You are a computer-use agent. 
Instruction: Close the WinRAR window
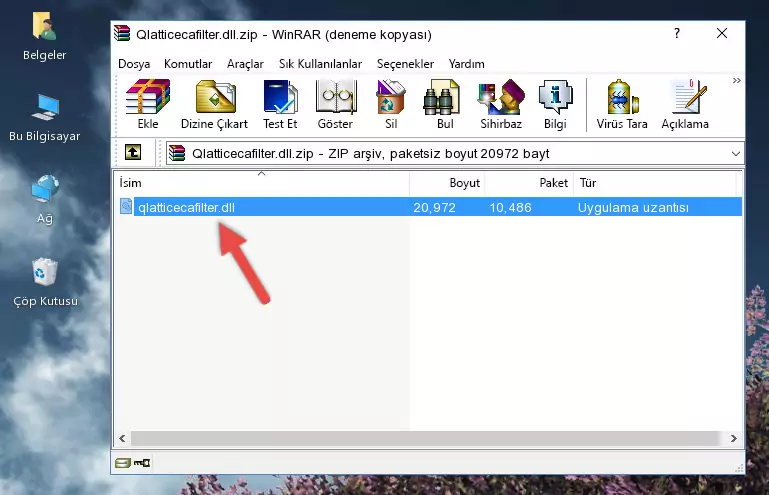[x=721, y=33]
